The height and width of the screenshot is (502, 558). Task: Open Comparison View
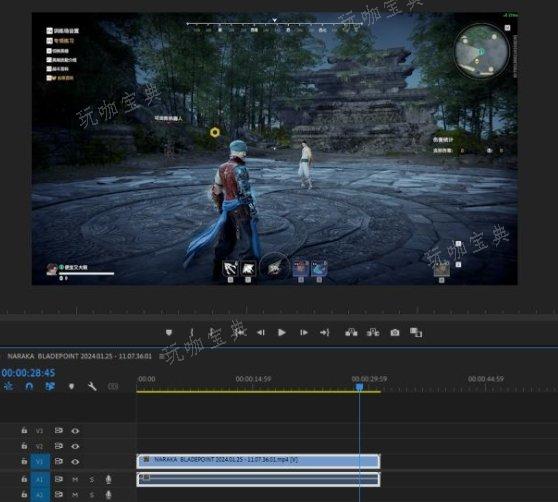(416, 332)
